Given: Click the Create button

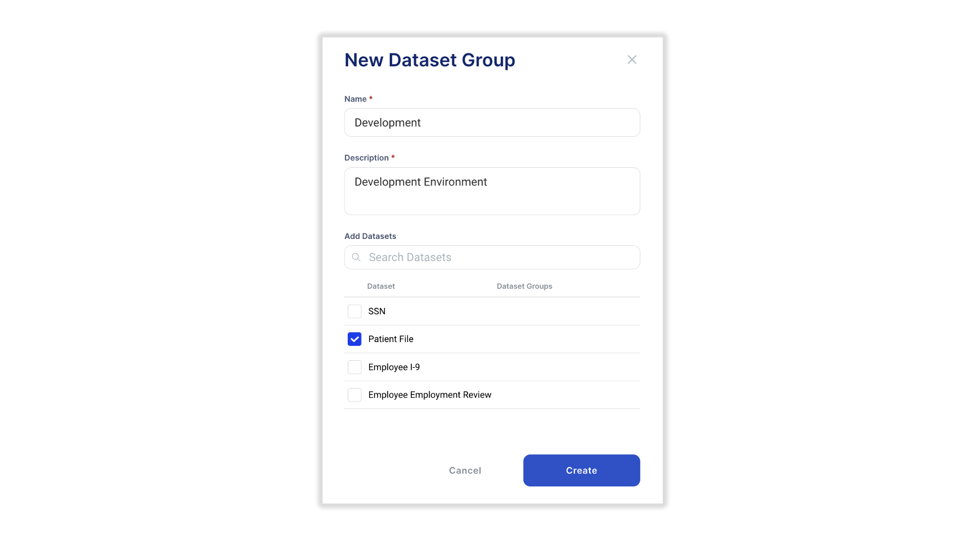Looking at the screenshot, I should (581, 470).
